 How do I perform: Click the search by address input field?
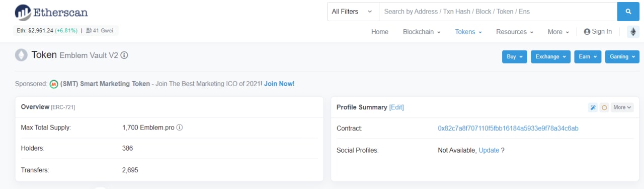tap(498, 12)
